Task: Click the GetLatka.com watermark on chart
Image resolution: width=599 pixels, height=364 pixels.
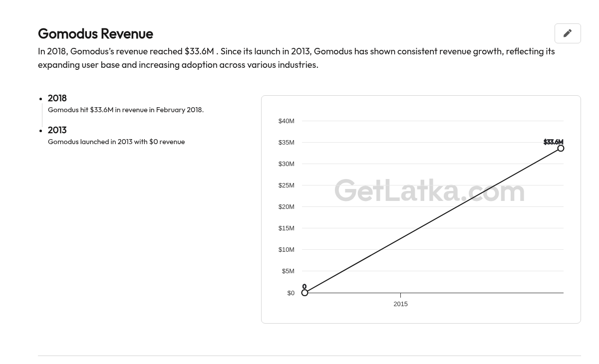Action: click(429, 190)
